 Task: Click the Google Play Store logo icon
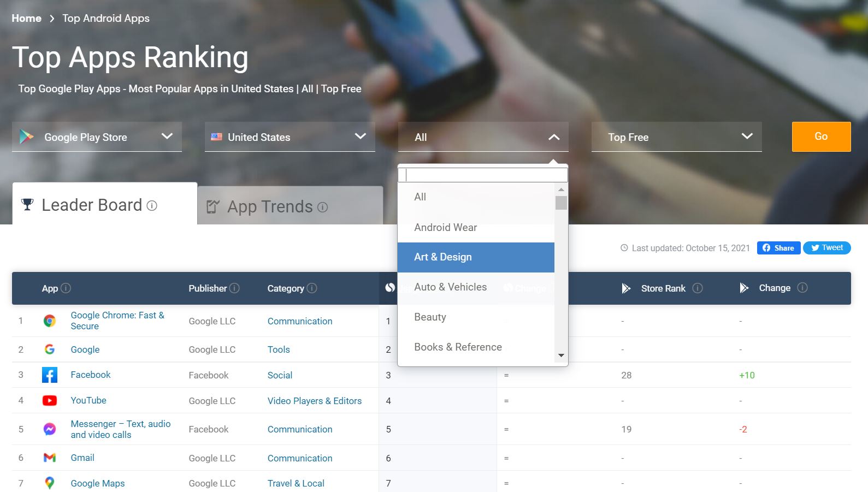coord(27,137)
